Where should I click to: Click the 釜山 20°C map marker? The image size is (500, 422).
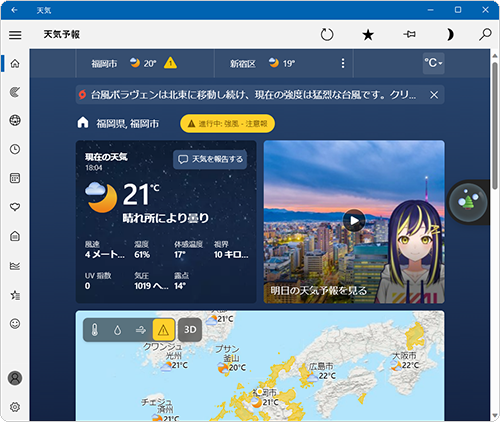click(231, 362)
